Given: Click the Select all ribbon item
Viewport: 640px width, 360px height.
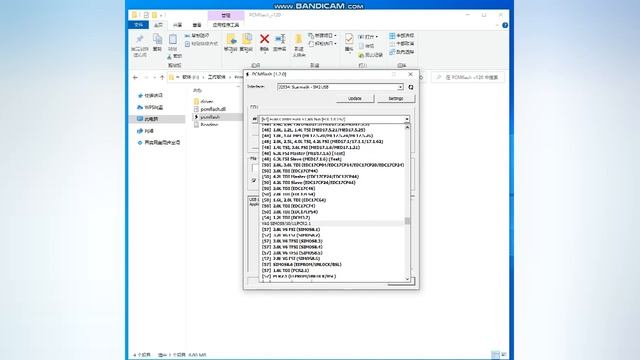Looking at the screenshot, I should click(402, 36).
